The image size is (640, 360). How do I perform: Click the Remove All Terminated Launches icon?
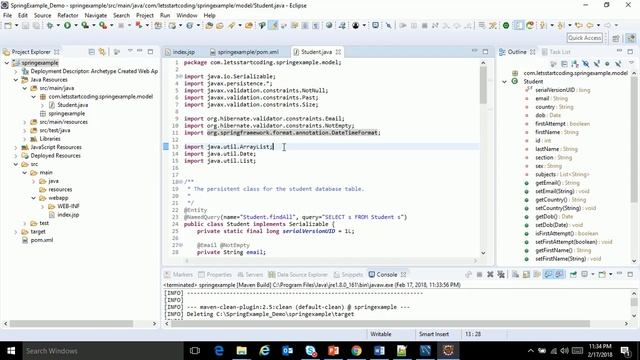pos(501,274)
